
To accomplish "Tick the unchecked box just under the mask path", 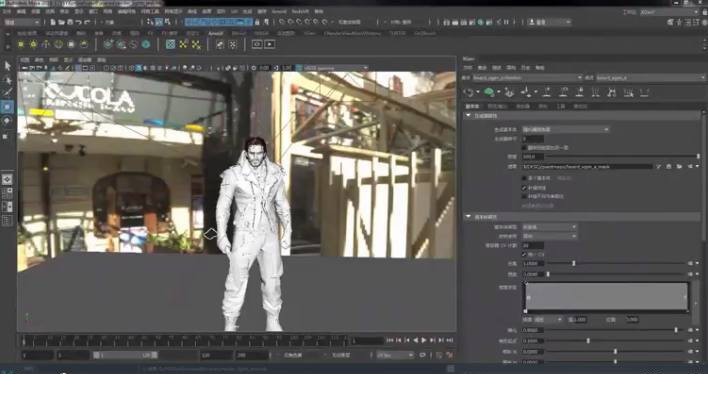I will point(524,178).
